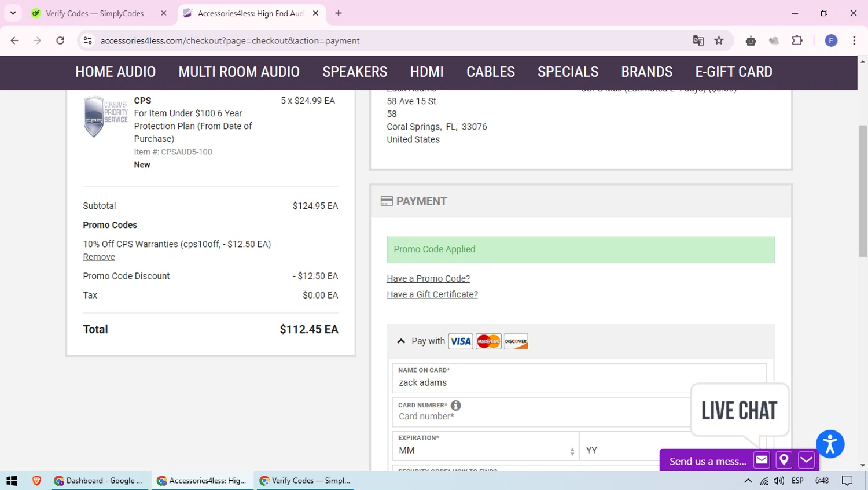Viewport: 868px width, 490px height.
Task: Open the chat email envelope icon
Action: tap(762, 460)
